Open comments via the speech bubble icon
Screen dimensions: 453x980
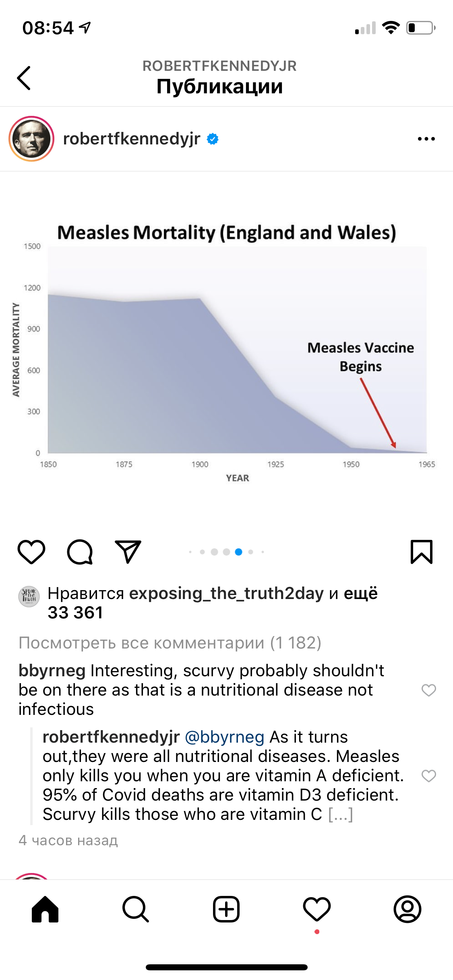(x=80, y=552)
